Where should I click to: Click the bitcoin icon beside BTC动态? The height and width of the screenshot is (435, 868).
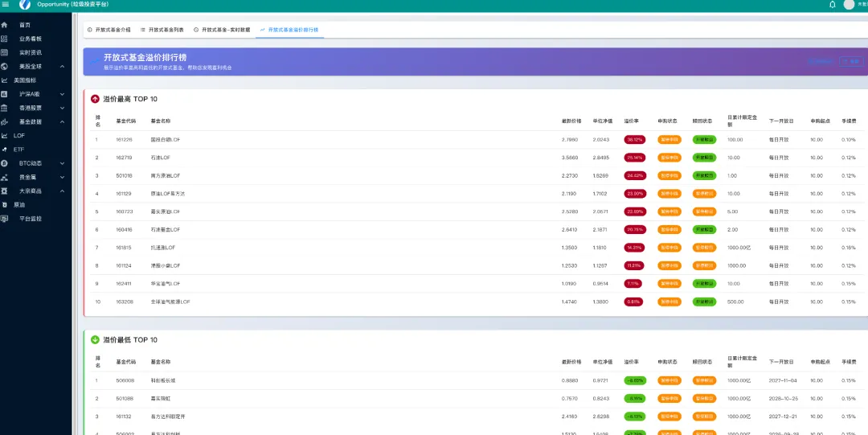[5, 163]
